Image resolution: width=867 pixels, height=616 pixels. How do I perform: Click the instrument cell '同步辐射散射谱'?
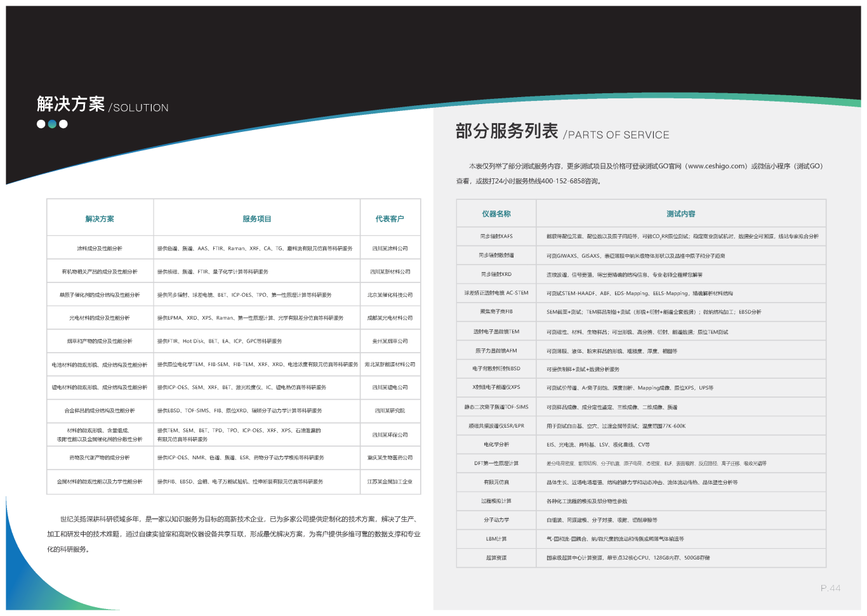496,255
